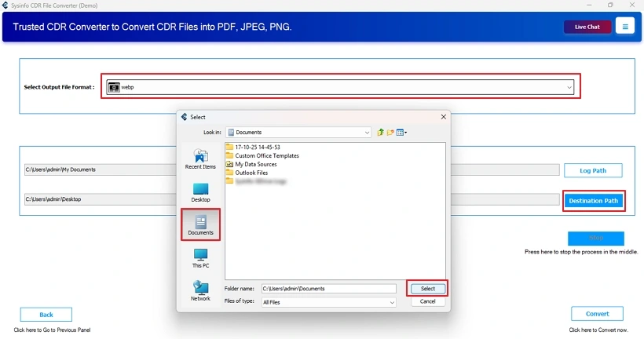The image size is (644, 339).
Task: Select the 17-10-25 14-45-53 folder
Action: 253,147
